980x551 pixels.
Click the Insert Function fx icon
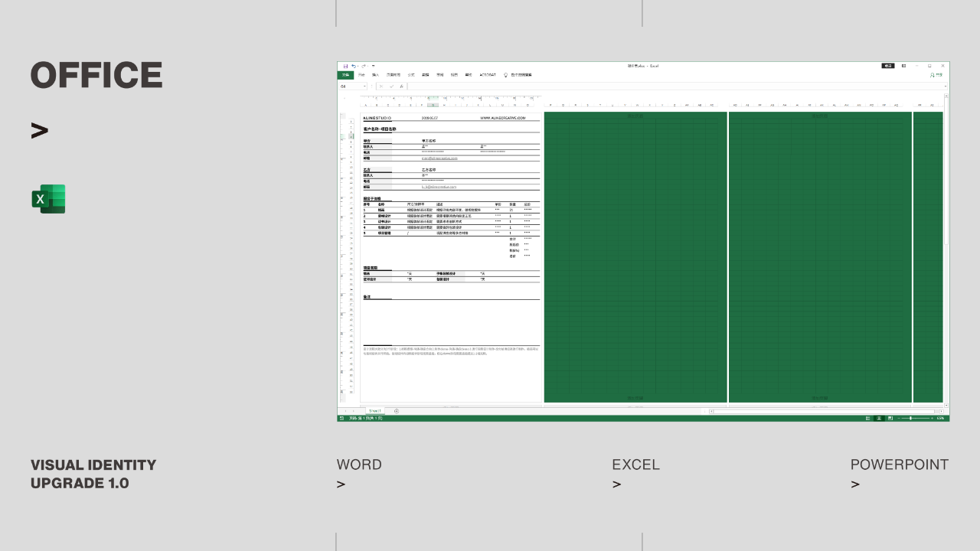click(x=402, y=86)
